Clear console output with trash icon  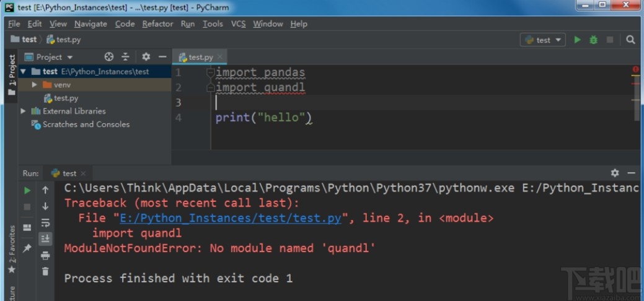pos(45,271)
